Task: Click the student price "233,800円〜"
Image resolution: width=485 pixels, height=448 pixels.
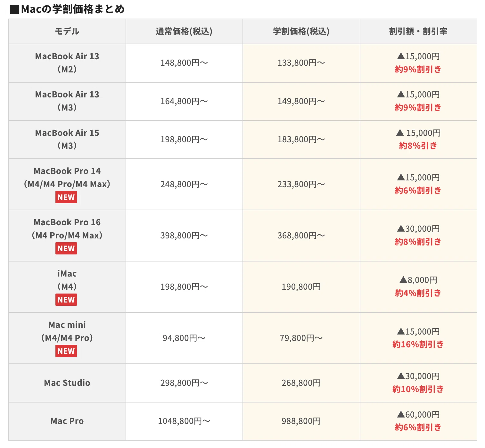Action: (x=301, y=184)
